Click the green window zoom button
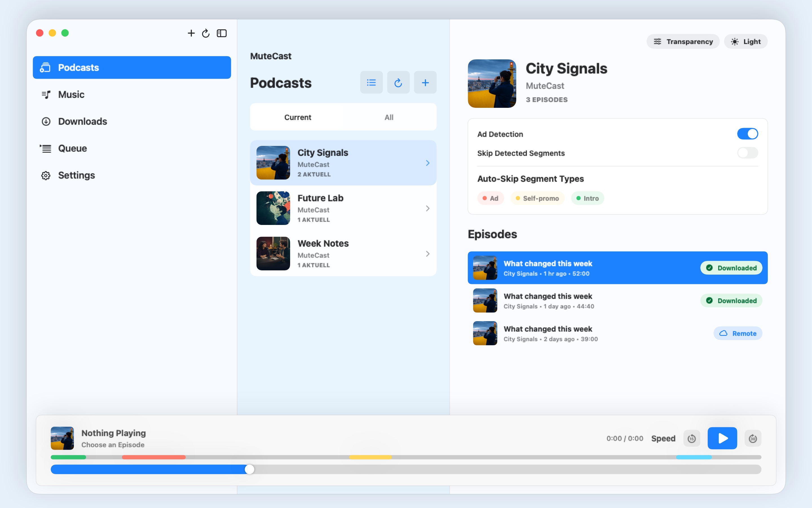812x508 pixels. (65, 33)
